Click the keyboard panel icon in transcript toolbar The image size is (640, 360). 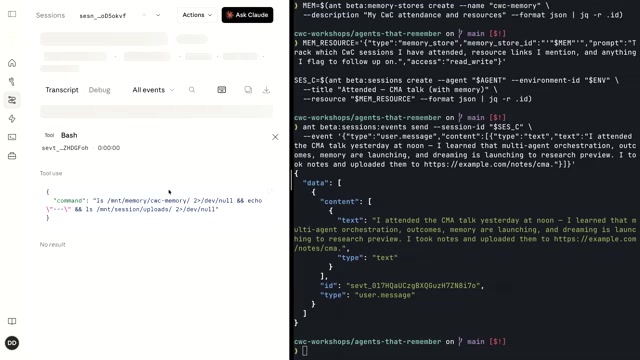(x=222, y=90)
